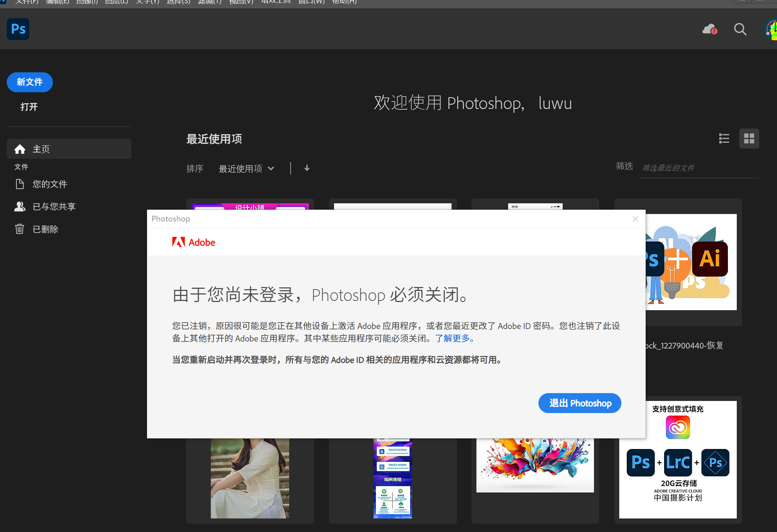Click the 欢迎使用 Photoshop welcome text
The image size is (777, 532).
tap(473, 103)
